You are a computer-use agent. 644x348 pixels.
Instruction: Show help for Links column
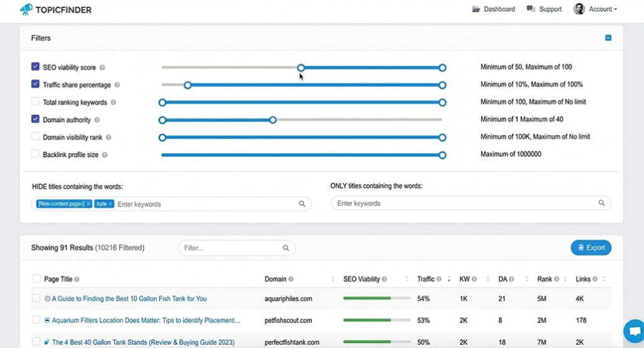tap(595, 279)
